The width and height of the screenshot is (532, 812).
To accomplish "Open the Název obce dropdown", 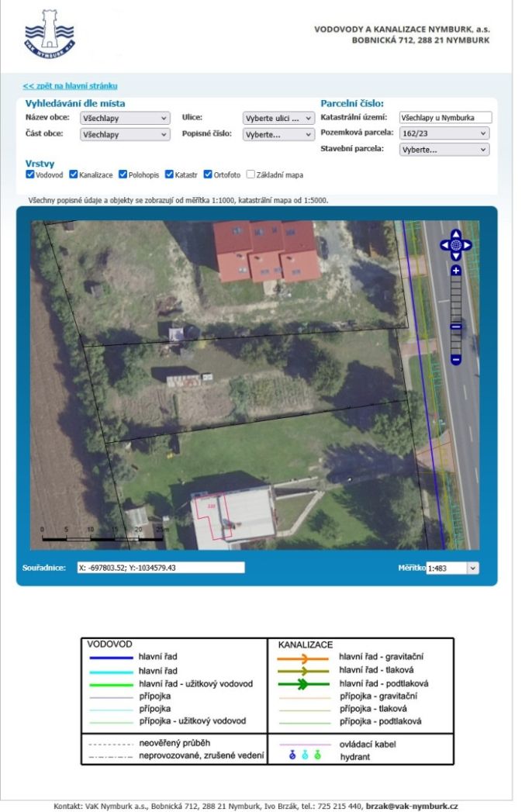I will tap(125, 118).
